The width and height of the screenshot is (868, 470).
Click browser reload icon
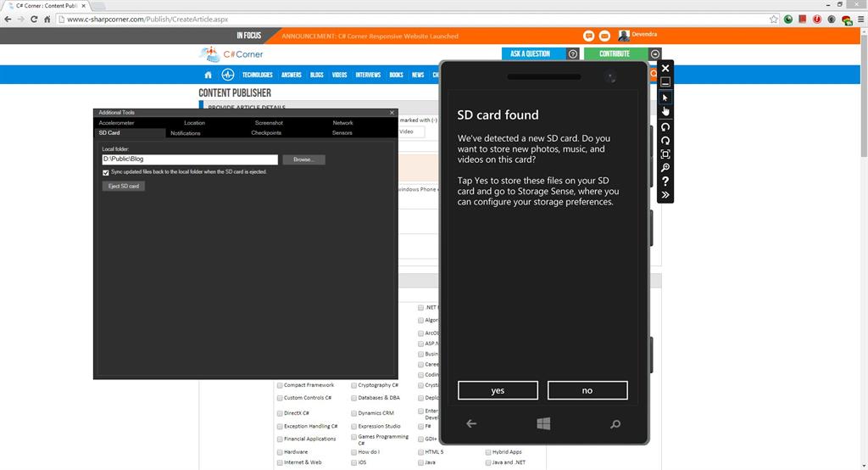click(x=34, y=19)
